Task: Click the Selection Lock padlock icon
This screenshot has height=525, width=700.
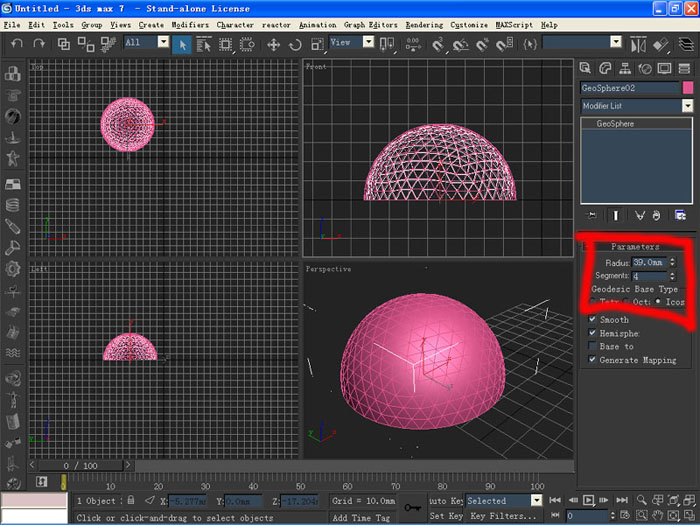Action: coord(130,500)
